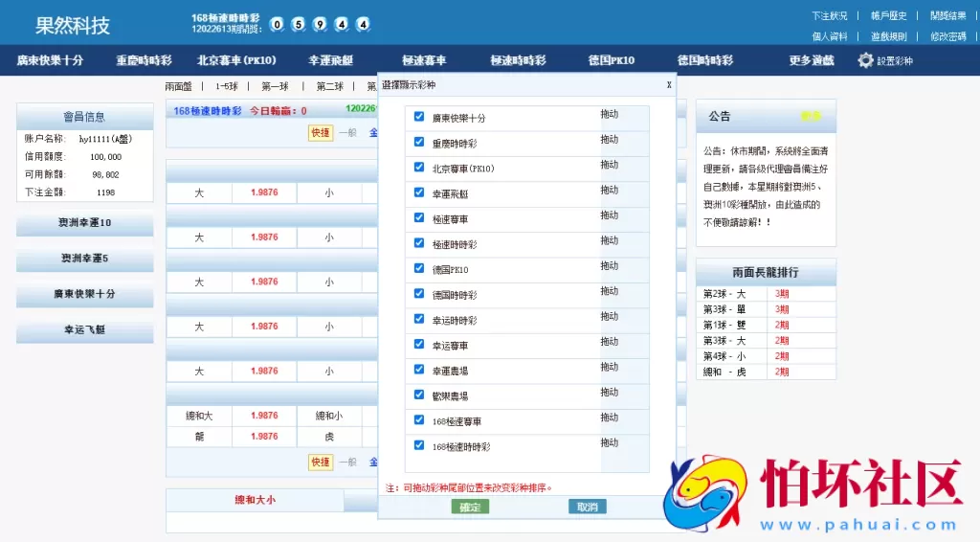
Task: Open the 個人資料 link
Action: pyautogui.click(x=830, y=37)
